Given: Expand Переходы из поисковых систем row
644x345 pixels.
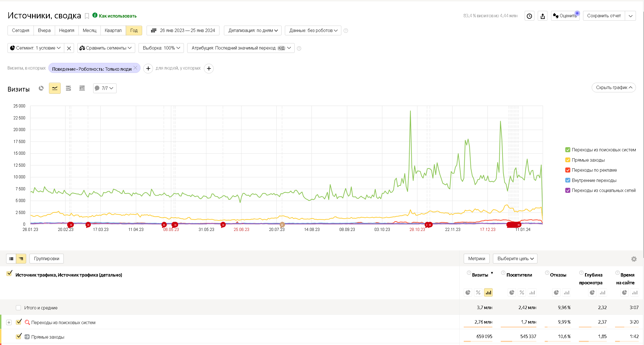Looking at the screenshot, I should [9, 322].
